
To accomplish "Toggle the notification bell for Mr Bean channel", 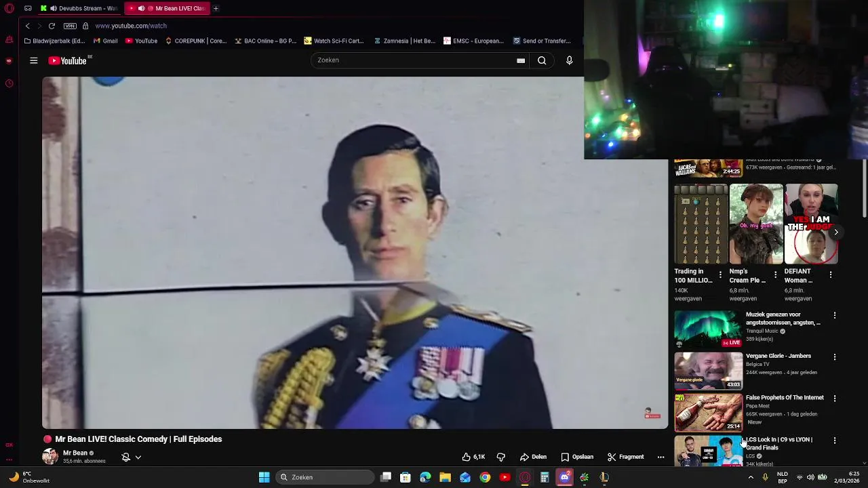I will [x=125, y=457].
